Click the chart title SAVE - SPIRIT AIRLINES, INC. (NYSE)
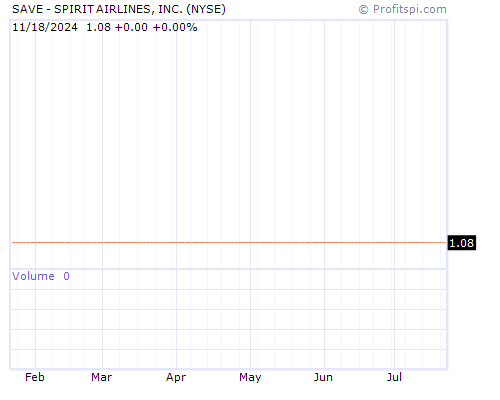The image size is (500, 400). click(119, 9)
